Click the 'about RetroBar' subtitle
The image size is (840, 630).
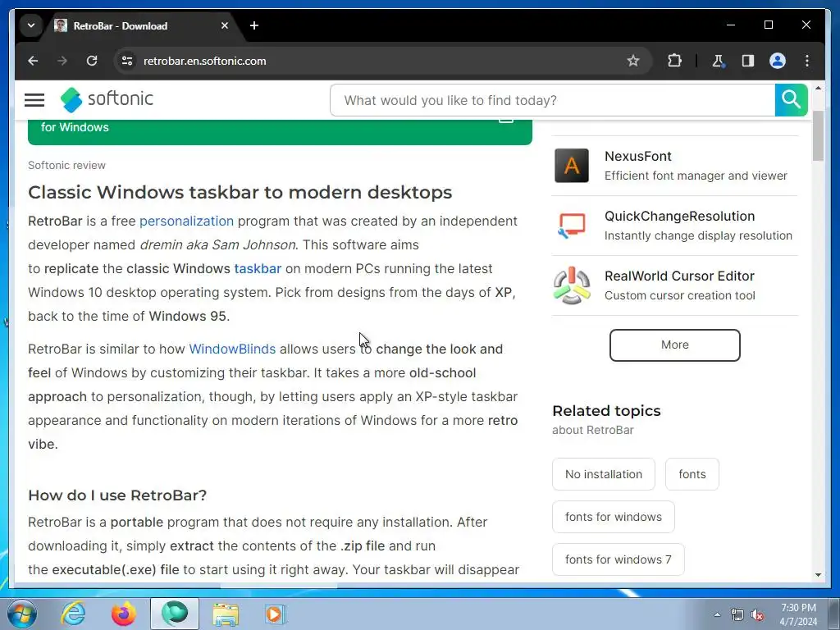[593, 430]
